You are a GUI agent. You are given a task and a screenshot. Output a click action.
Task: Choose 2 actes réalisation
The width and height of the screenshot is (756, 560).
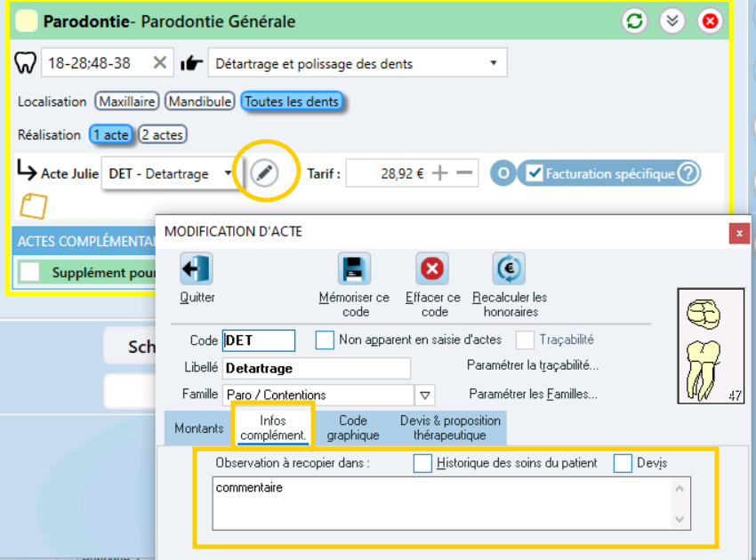(x=163, y=135)
